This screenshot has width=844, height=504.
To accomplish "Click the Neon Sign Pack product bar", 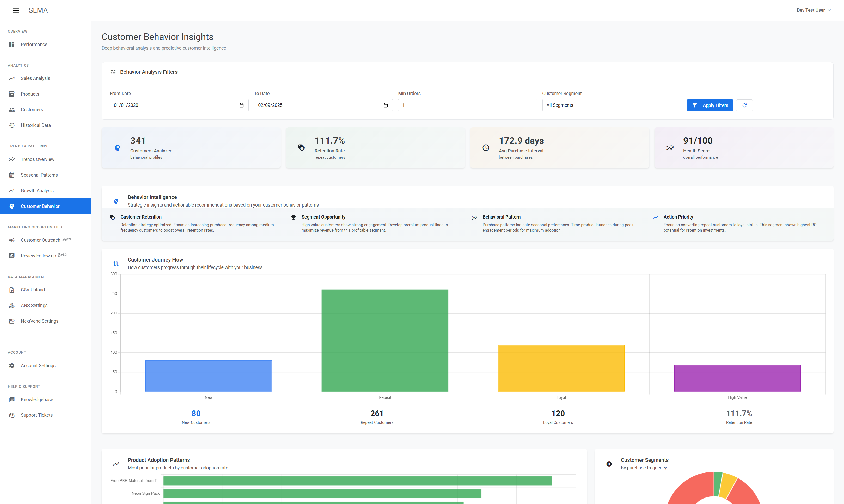I will coord(322,494).
